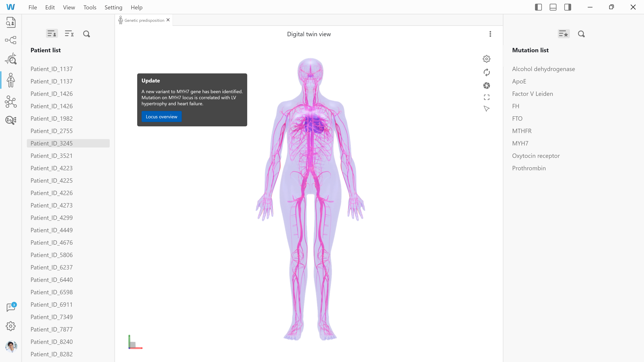Open the molecule network sidebar icon
Viewport: 644px width, 362px height.
pos(11,102)
